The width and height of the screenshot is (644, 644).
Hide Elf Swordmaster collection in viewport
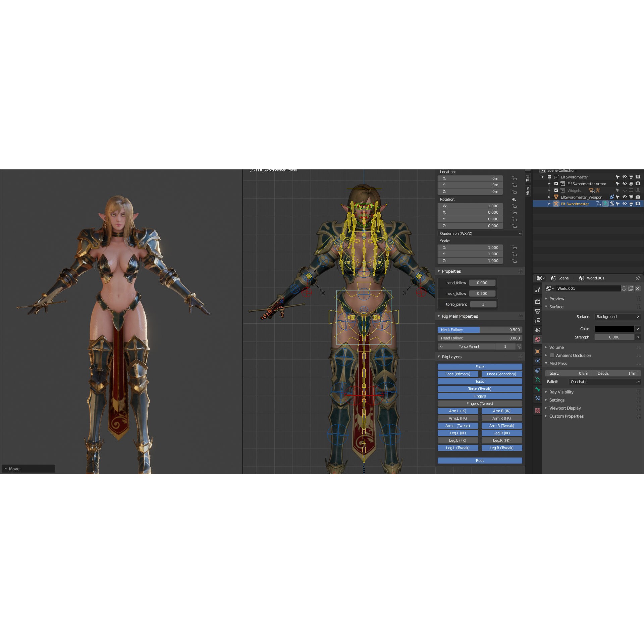[x=625, y=177]
